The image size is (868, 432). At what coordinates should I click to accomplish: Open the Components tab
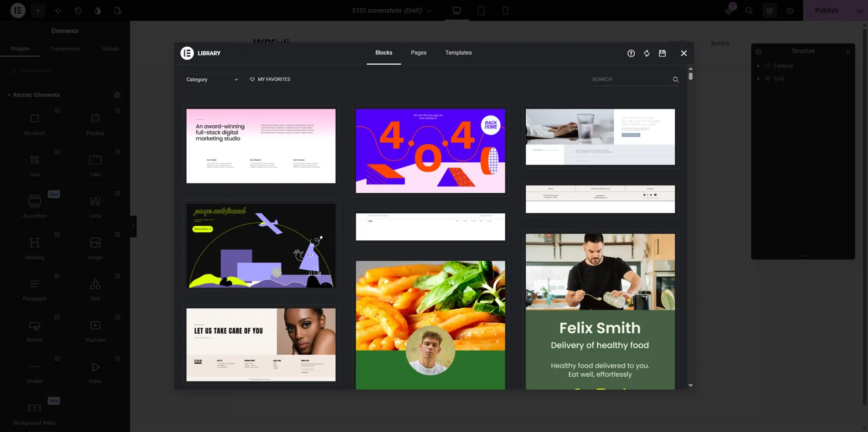tap(66, 49)
